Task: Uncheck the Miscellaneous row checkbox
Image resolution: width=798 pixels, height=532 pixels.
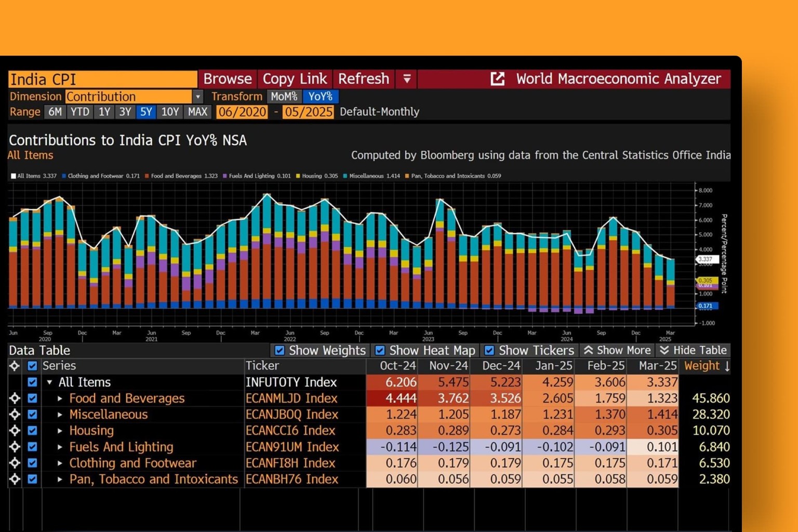Action: (x=32, y=415)
